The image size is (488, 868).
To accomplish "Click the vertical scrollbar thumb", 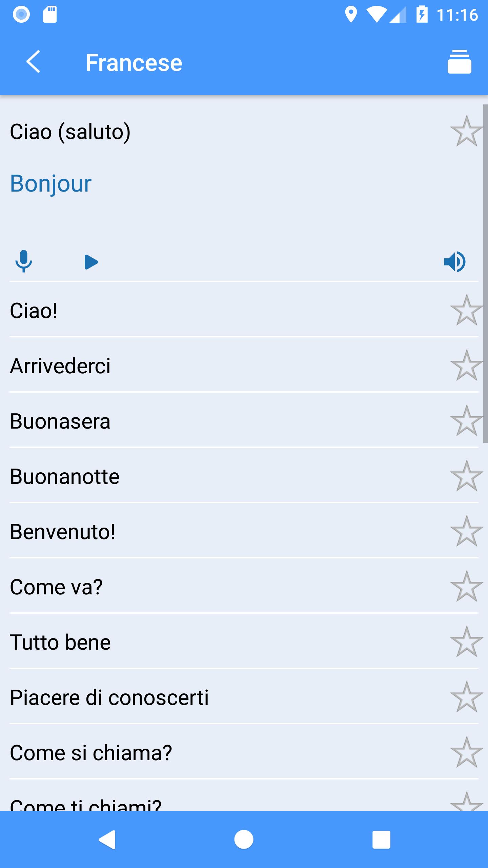I will (x=485, y=274).
